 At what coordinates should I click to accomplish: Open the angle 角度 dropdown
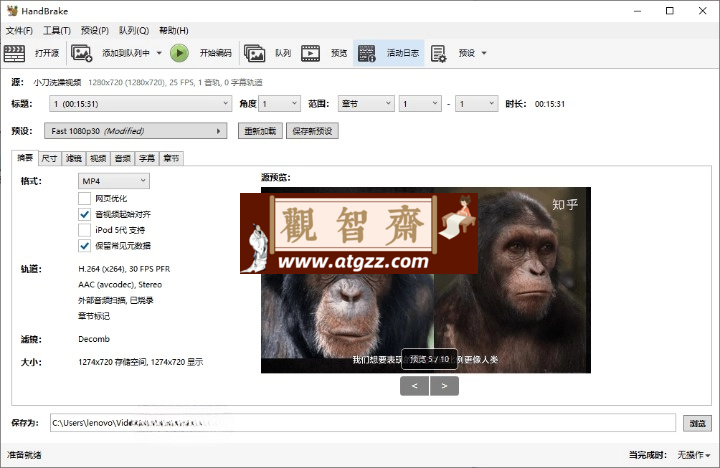coord(279,104)
